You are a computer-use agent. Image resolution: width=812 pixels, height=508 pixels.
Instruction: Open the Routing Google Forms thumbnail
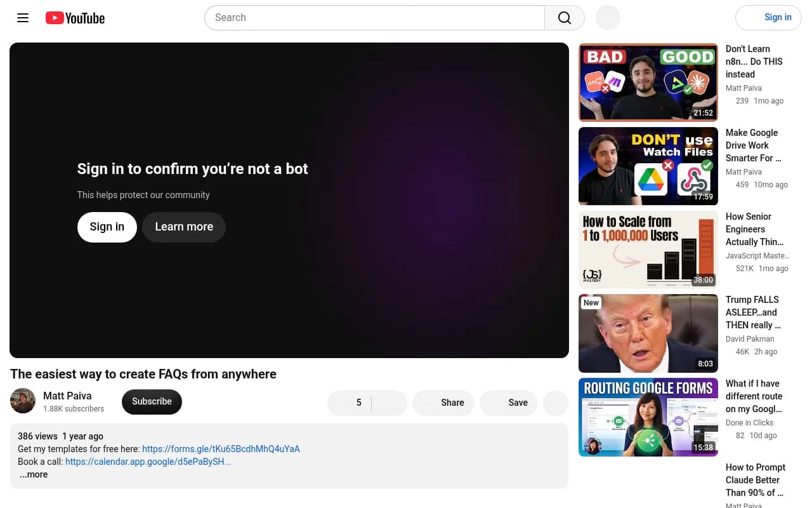click(648, 417)
